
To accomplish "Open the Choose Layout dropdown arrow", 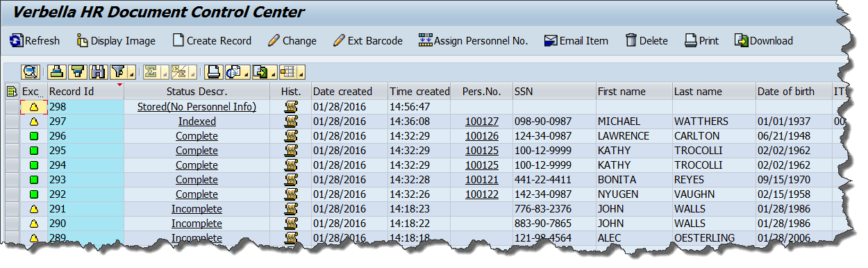I will pos(301,72).
